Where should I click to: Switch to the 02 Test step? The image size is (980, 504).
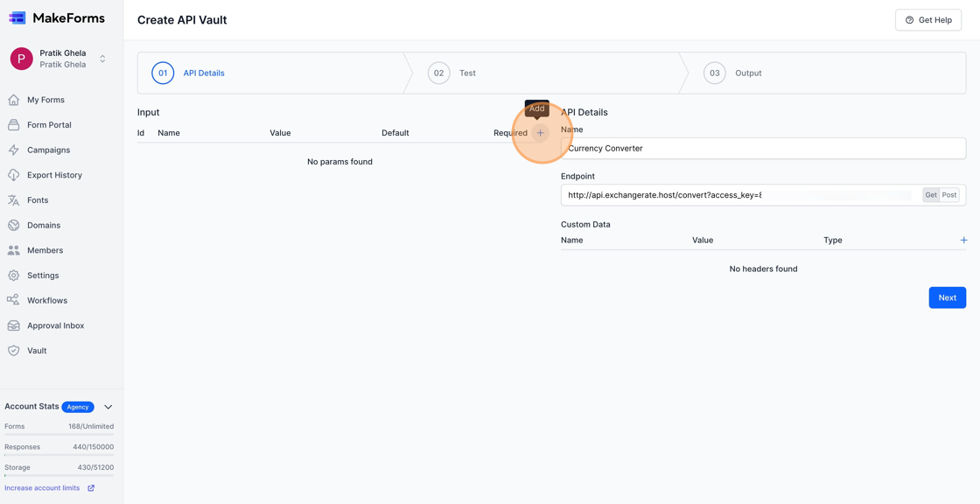point(455,73)
